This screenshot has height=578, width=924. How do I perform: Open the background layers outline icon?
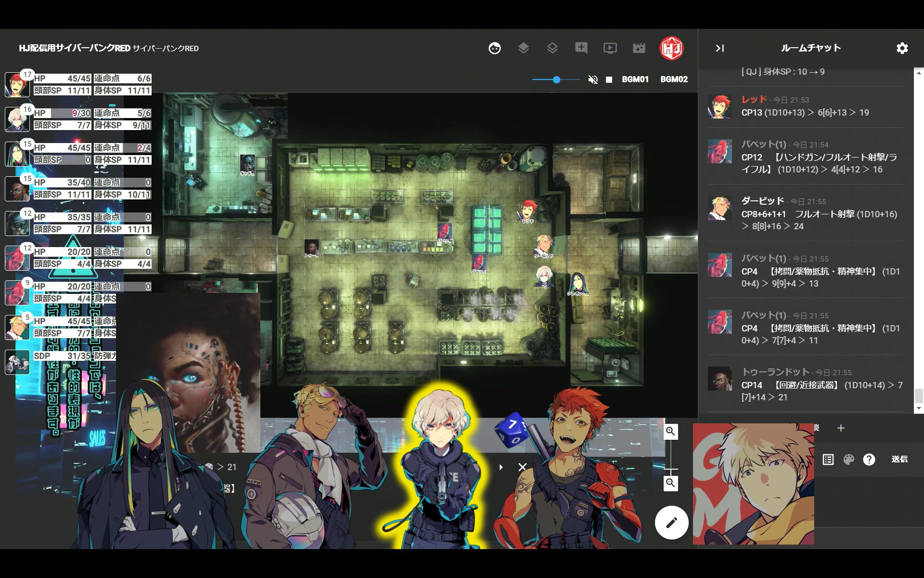pos(552,48)
